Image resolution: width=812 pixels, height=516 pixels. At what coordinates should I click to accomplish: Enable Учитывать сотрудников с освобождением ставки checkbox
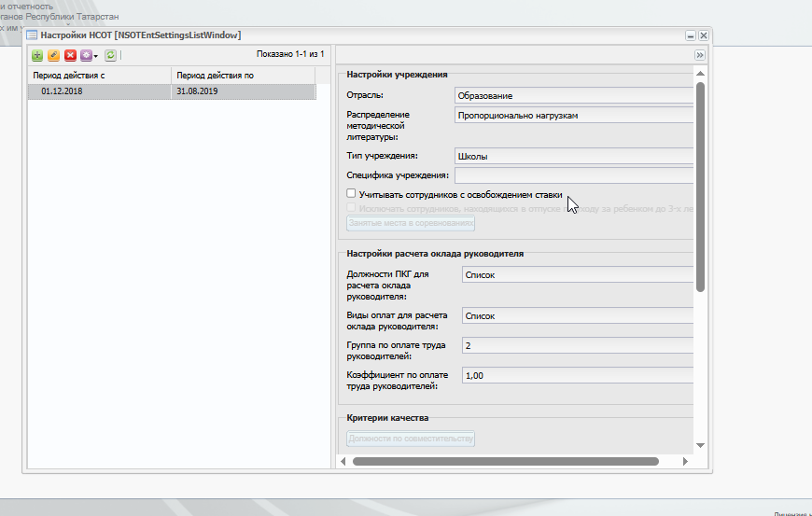[x=351, y=193]
